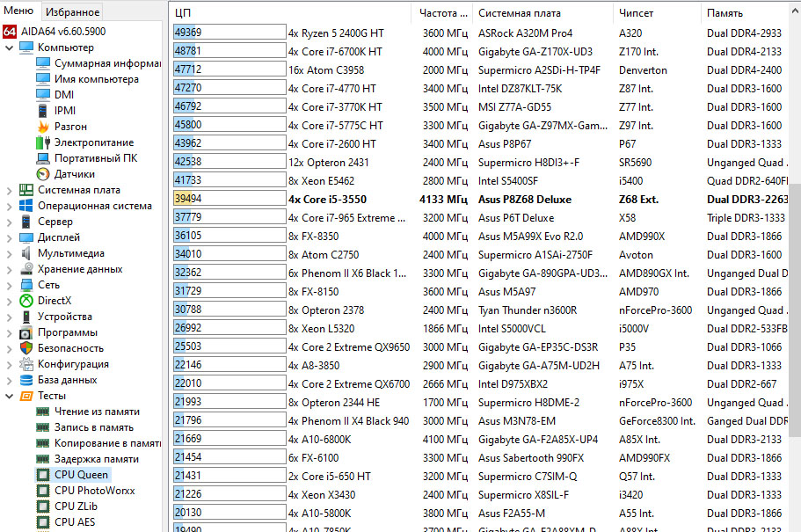Expand the Дисплей tree node
Screen dimensions: 801x532
(x=9, y=238)
